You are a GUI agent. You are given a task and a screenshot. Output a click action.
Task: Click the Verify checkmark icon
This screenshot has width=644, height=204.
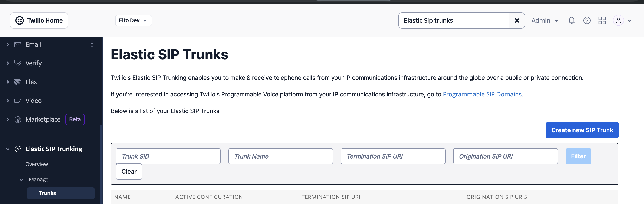pyautogui.click(x=18, y=63)
